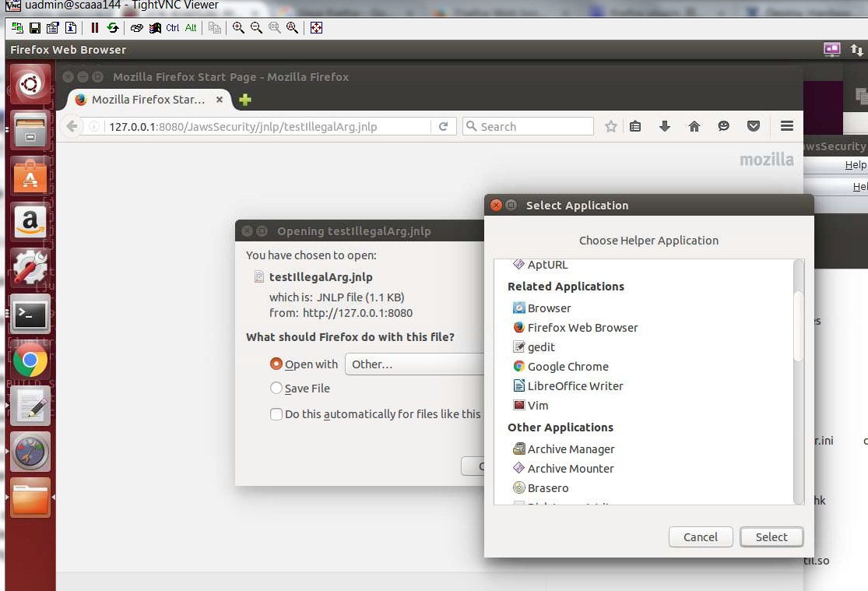
Task: Expand the "Other…" open-with dropdown
Action: (416, 364)
